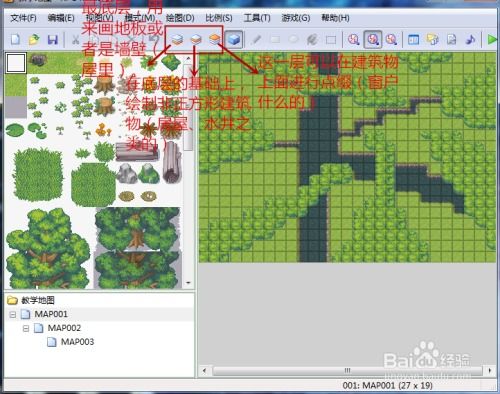The image size is (500, 394).
Task: Switch to layer 3 editing mode
Action: point(215,40)
